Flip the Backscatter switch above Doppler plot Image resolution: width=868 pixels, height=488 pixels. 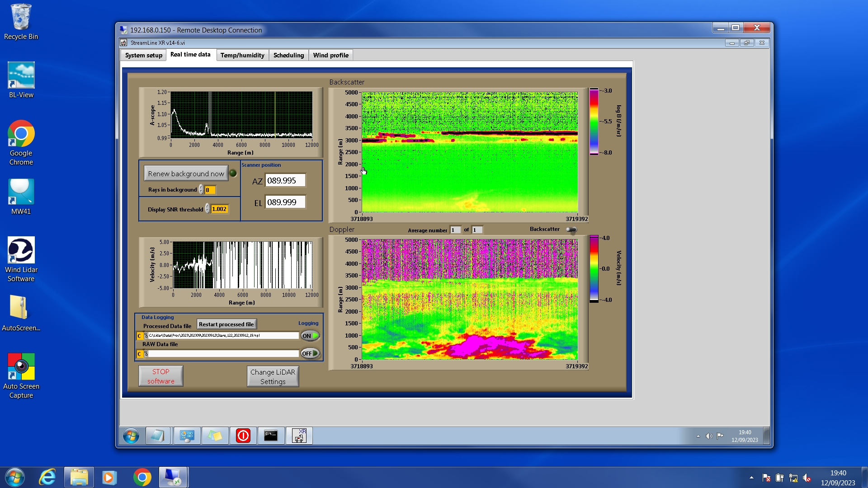[x=571, y=230]
